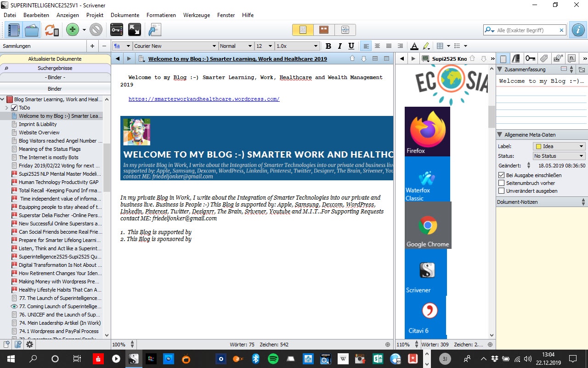Check 'Unverändert ausgeben' option
The height and width of the screenshot is (368, 588).
pos(502,191)
